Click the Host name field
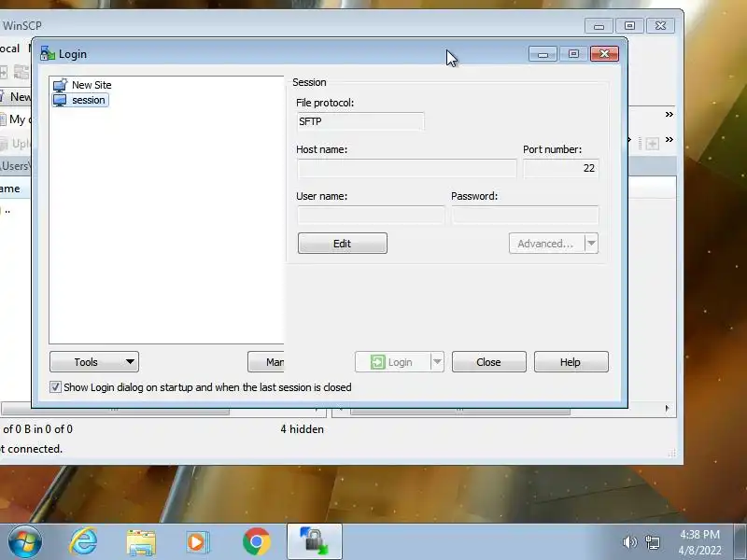 (407, 168)
